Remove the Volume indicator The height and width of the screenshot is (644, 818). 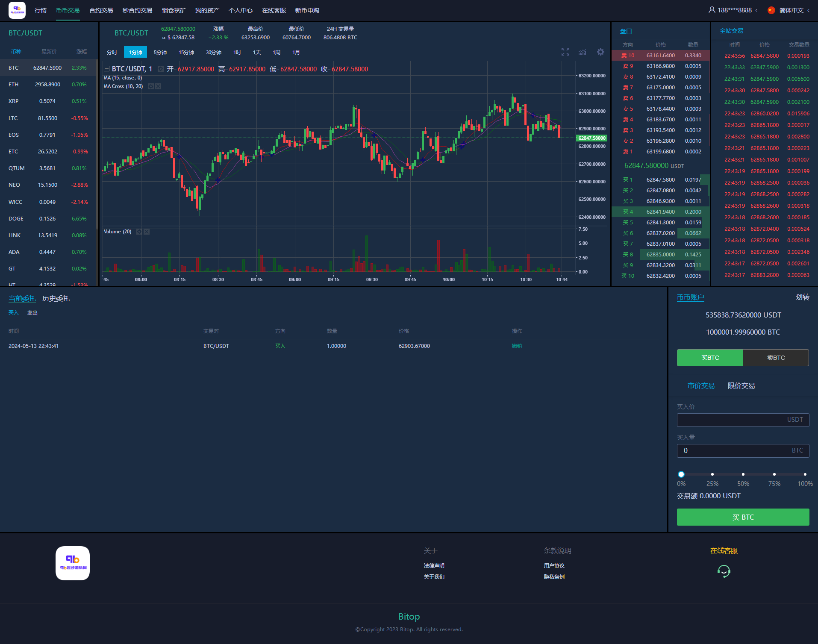click(x=147, y=232)
